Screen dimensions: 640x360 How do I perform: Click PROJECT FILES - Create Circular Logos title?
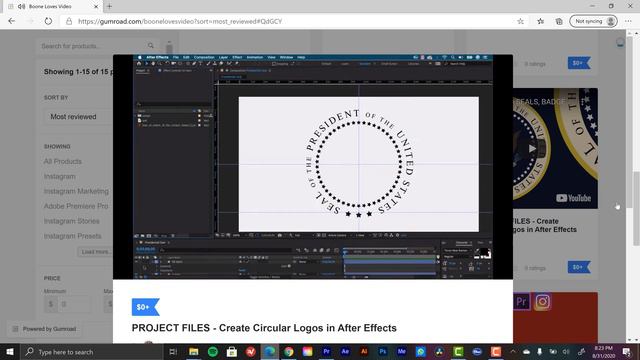click(264, 328)
